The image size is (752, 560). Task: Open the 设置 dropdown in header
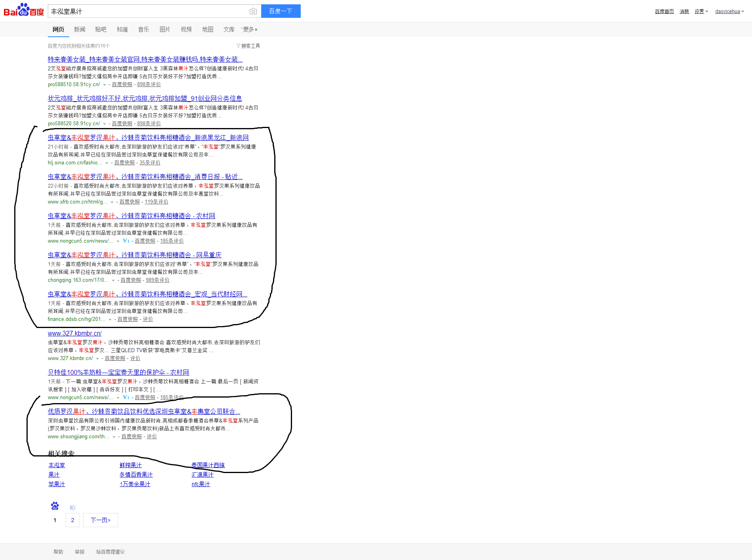pyautogui.click(x=701, y=11)
